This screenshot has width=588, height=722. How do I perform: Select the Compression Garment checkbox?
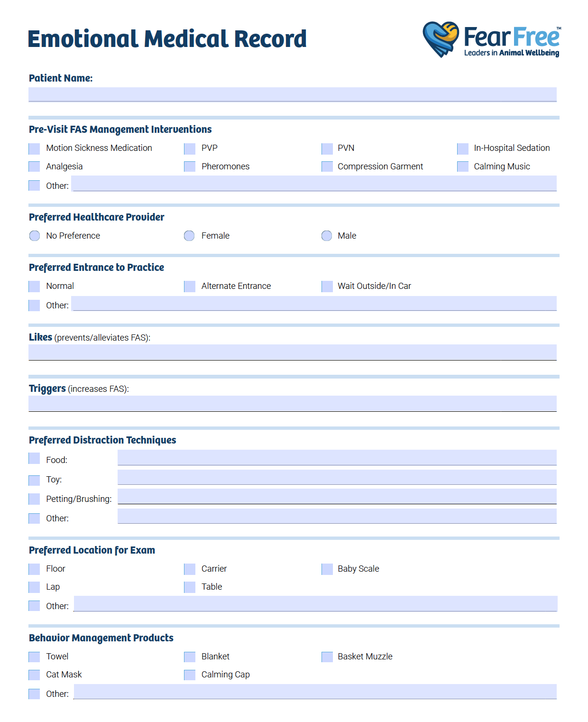coord(327,167)
